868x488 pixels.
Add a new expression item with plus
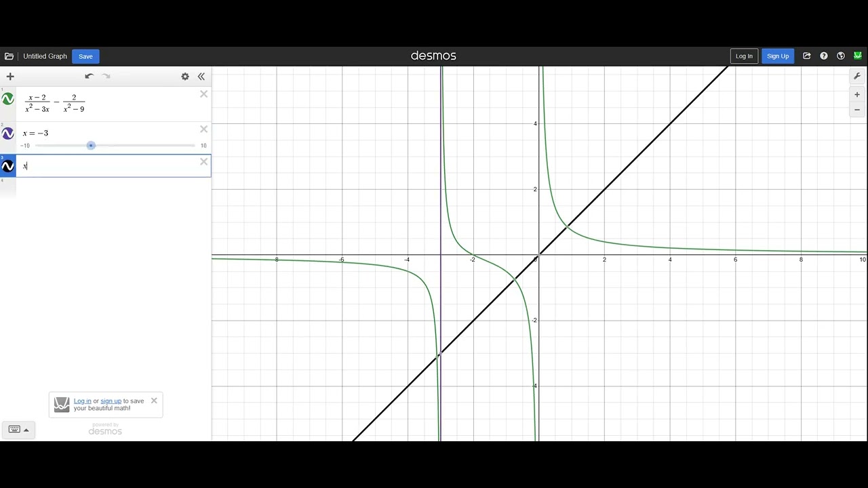pos(10,77)
